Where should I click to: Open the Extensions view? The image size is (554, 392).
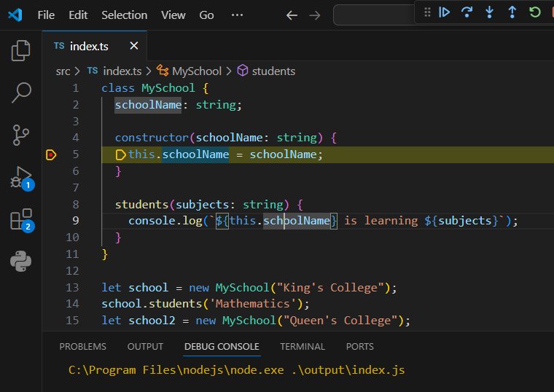21,219
